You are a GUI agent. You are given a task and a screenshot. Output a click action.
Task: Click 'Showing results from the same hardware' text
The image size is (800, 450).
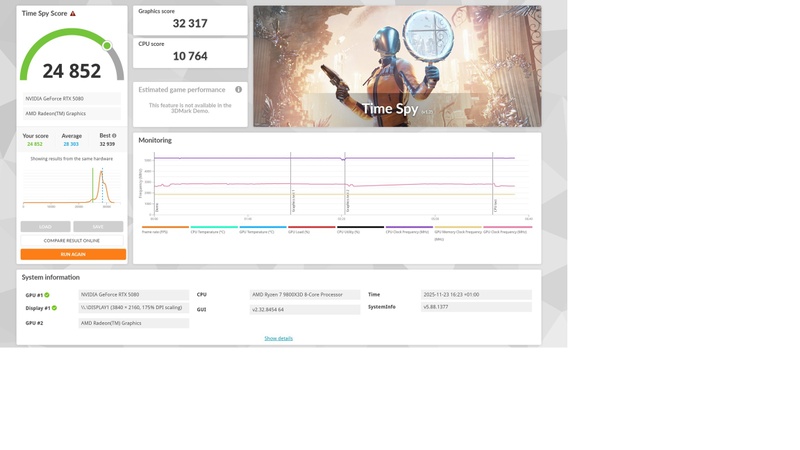(x=71, y=159)
